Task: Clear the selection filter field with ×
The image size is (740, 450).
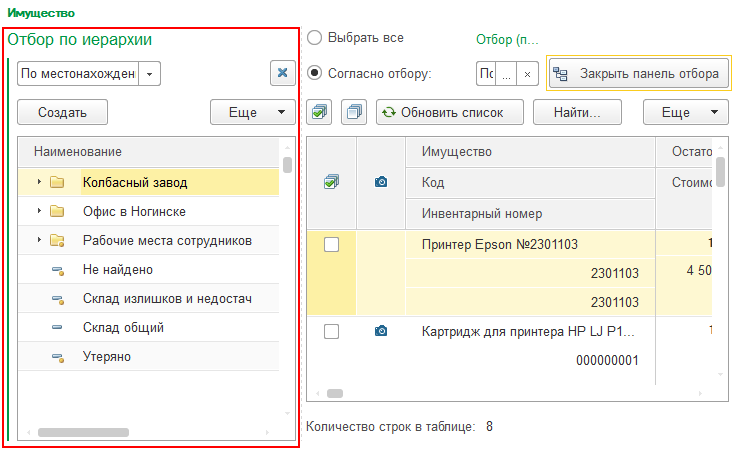Action: (x=528, y=73)
